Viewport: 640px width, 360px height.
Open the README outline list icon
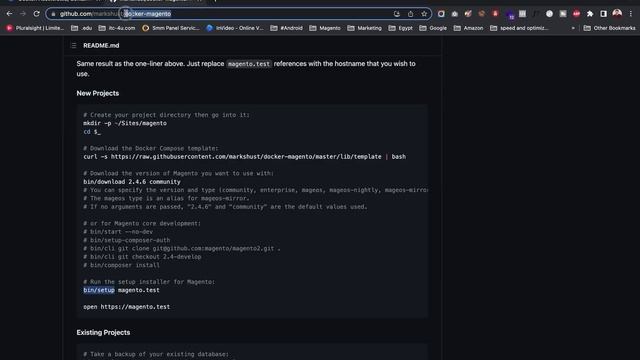pyautogui.click(x=73, y=45)
